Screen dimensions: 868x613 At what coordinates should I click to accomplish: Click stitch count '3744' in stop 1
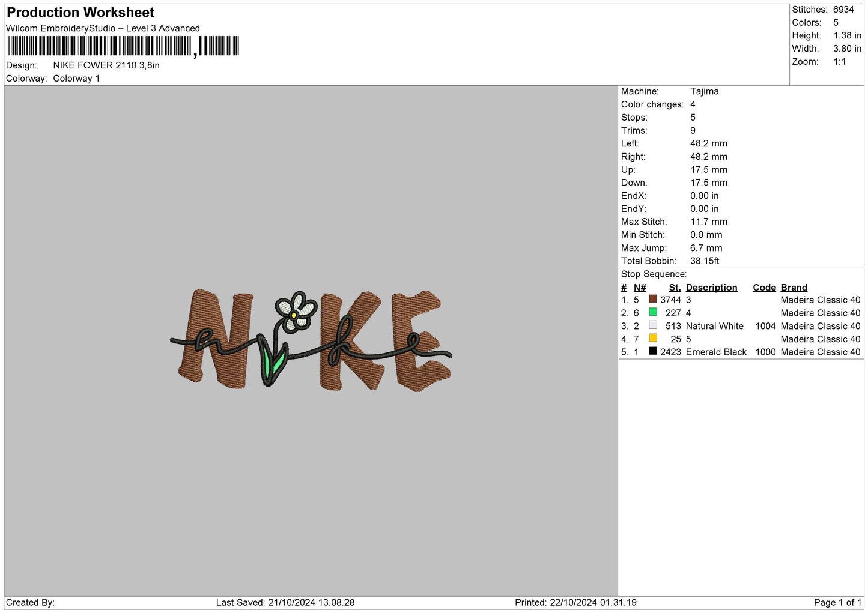670,300
